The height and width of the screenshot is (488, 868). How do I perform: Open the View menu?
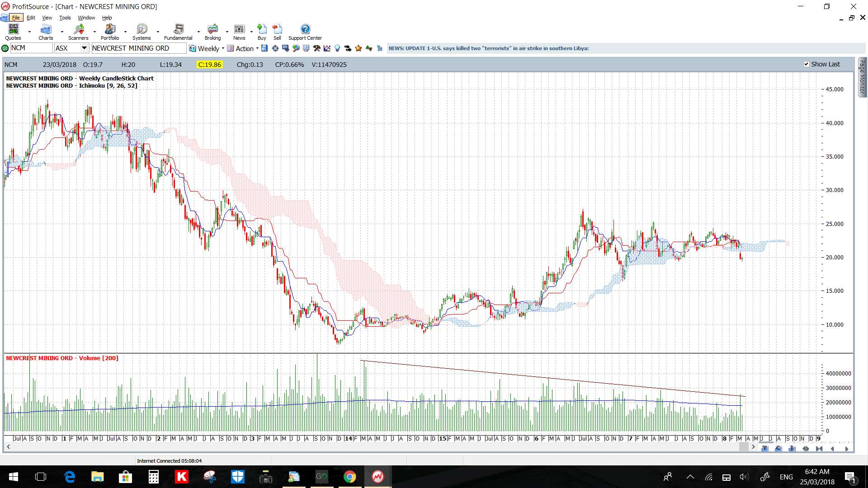point(47,18)
